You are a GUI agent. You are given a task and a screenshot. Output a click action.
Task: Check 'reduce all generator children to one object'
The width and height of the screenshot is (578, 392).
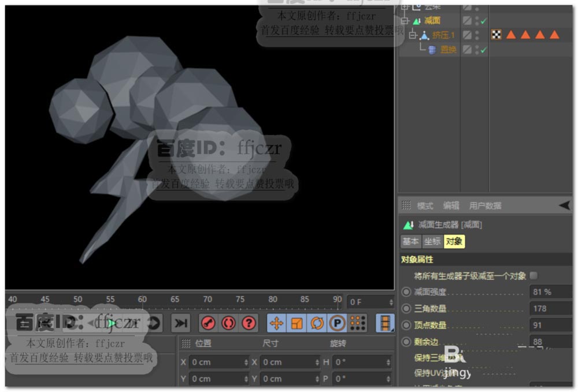click(x=533, y=275)
